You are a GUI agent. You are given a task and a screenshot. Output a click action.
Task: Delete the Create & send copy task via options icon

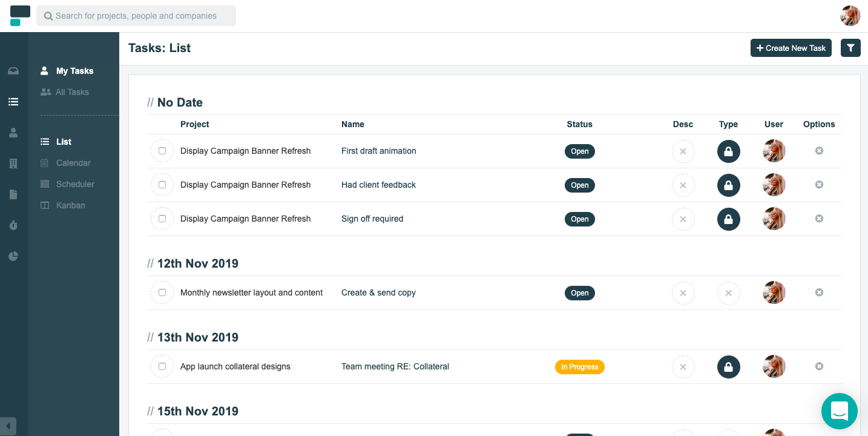(819, 292)
